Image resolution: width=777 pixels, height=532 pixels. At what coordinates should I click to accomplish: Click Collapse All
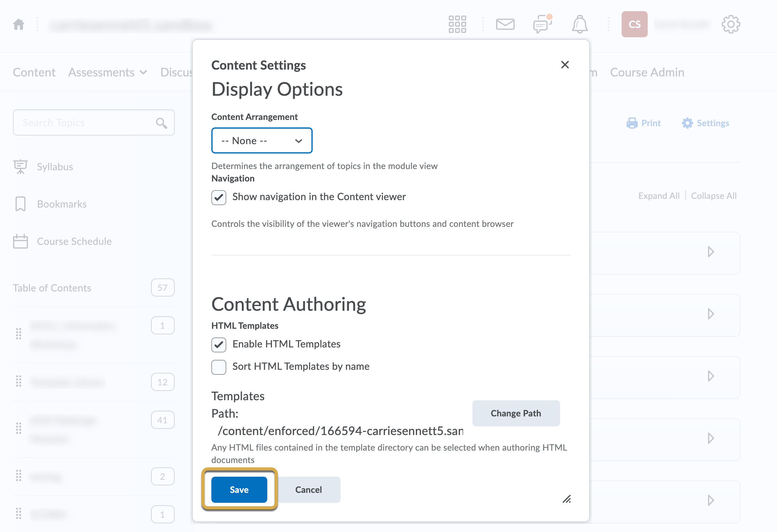(x=714, y=195)
